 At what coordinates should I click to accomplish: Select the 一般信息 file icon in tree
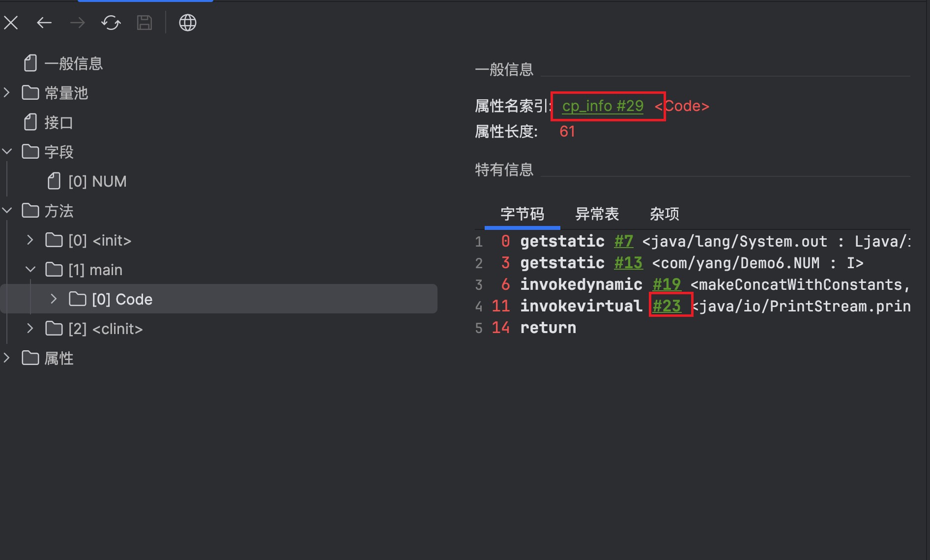click(x=30, y=63)
